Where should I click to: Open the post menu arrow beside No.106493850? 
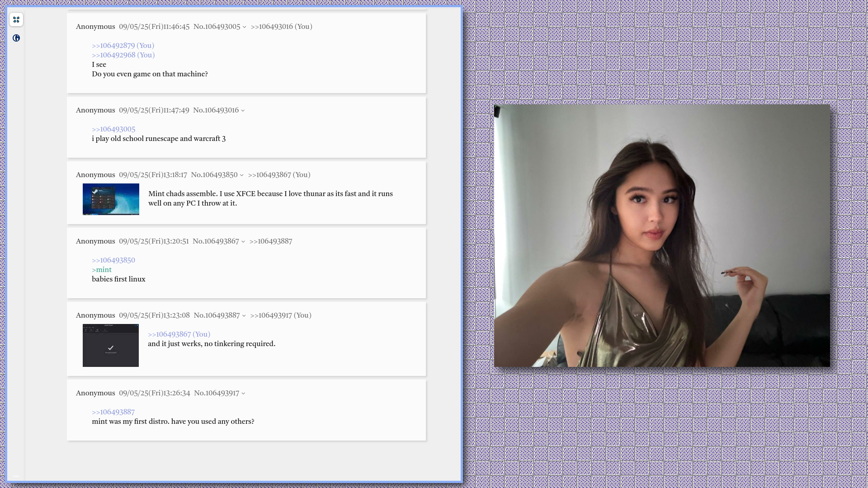click(242, 175)
